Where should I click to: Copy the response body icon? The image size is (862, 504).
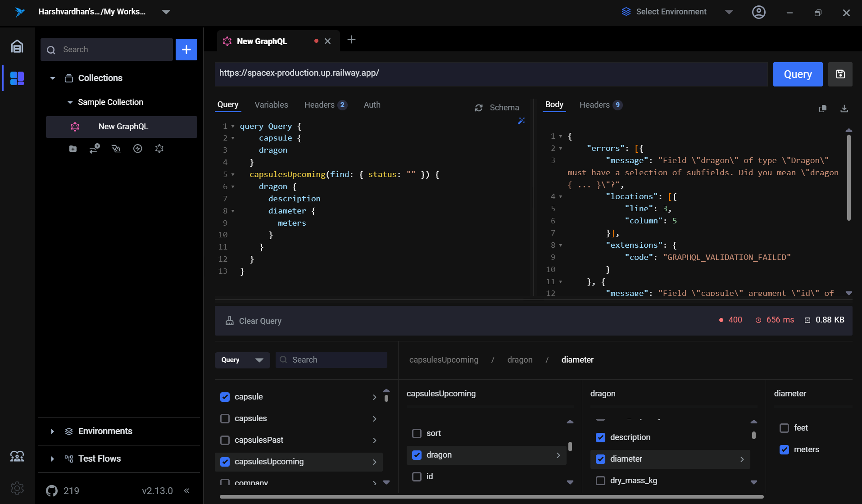[823, 109]
